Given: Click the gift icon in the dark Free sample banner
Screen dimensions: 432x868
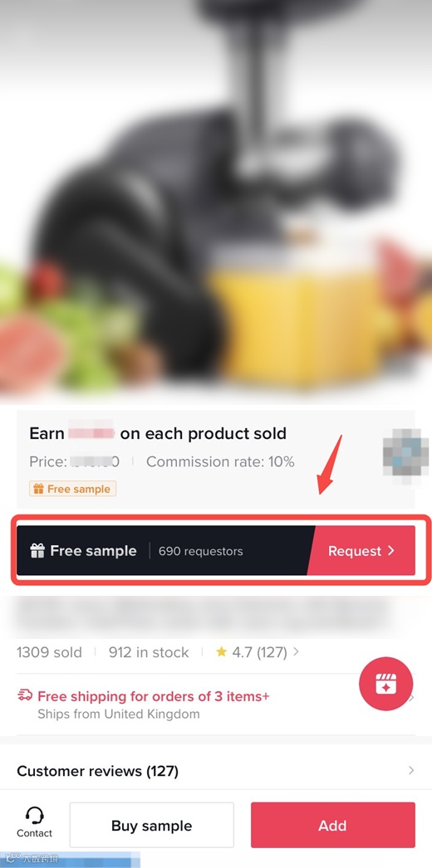Looking at the screenshot, I should coord(37,551).
